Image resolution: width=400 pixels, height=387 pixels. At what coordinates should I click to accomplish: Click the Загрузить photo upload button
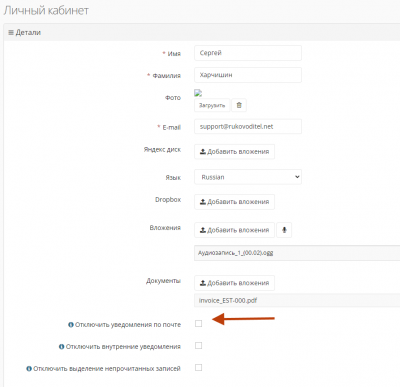point(212,105)
